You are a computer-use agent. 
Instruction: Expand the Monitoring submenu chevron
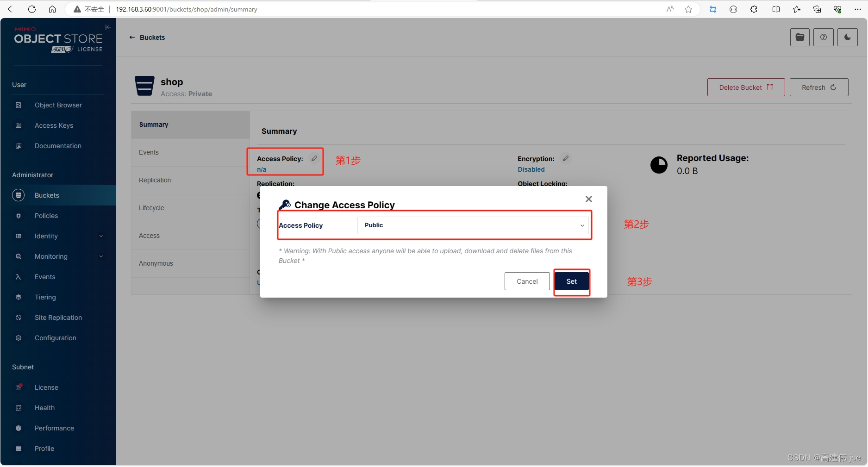click(101, 256)
